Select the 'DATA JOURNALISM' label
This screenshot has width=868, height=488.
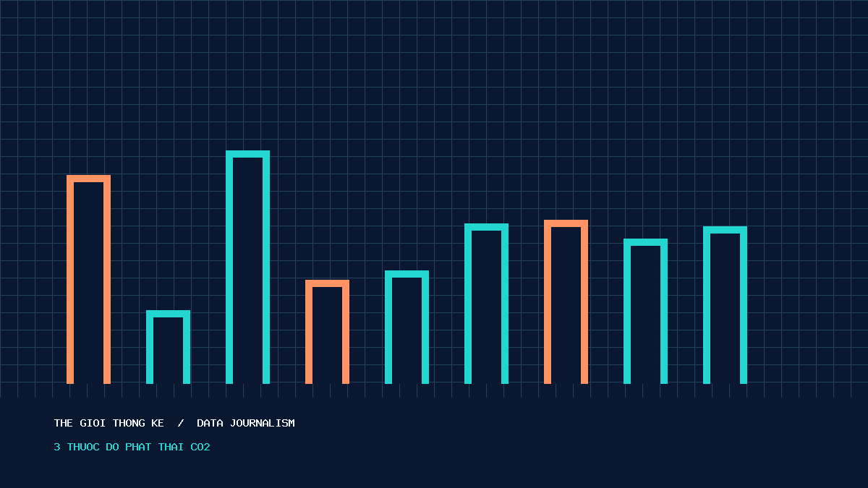[246, 423]
